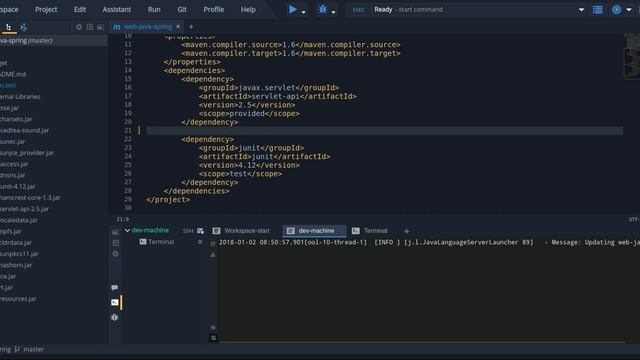Screen dimensions: 640x360
Task: Open dropdown next to workspace status icon
Action: [x=629, y=9]
